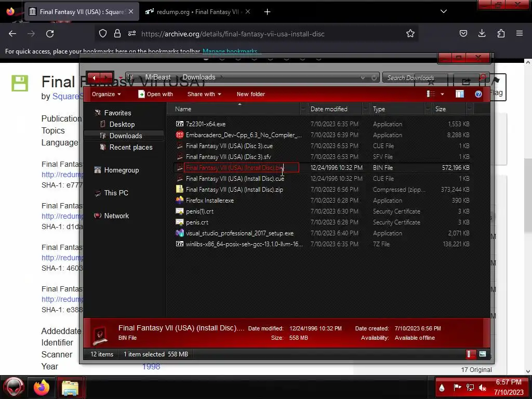This screenshot has height=399, width=532.
Task: Open the Alienware Start button
Action: (x=14, y=387)
